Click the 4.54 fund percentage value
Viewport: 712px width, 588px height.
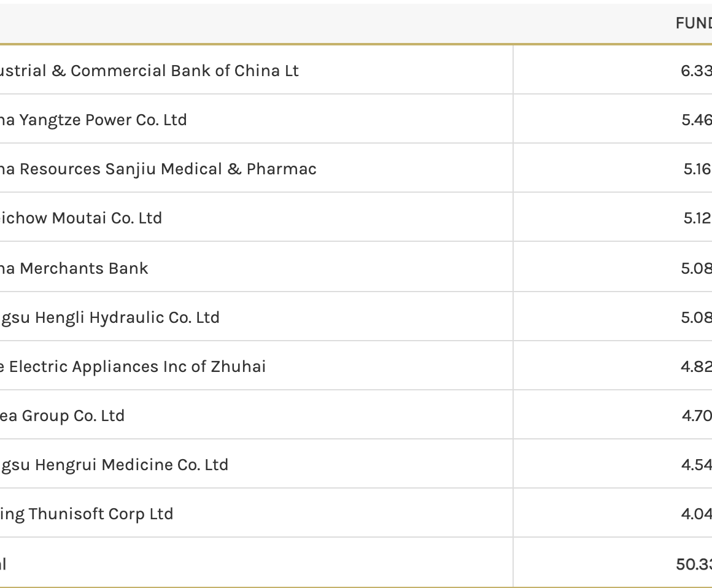point(696,465)
